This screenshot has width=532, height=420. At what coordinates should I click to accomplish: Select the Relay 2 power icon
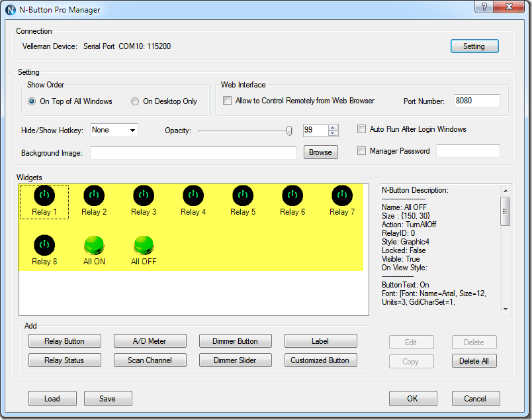click(94, 195)
